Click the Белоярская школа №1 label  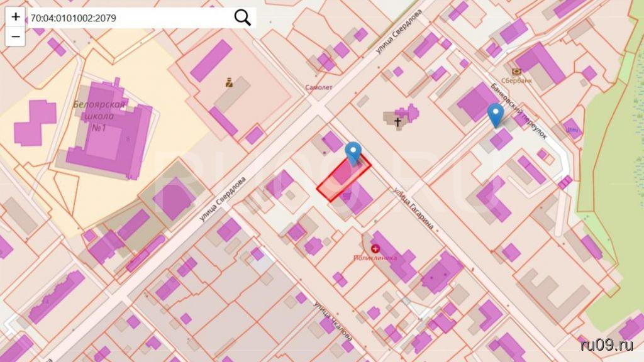pyautogui.click(x=100, y=116)
